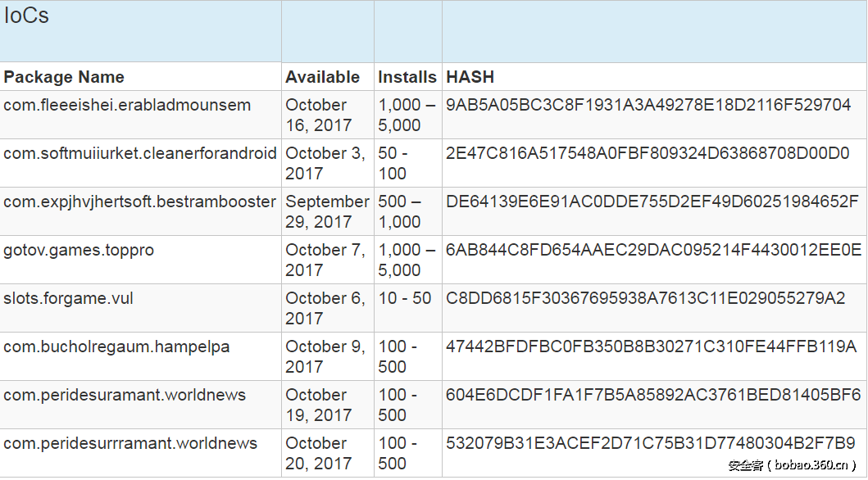Click the IoCs table title
This screenshot has width=868, height=480.
(x=26, y=16)
